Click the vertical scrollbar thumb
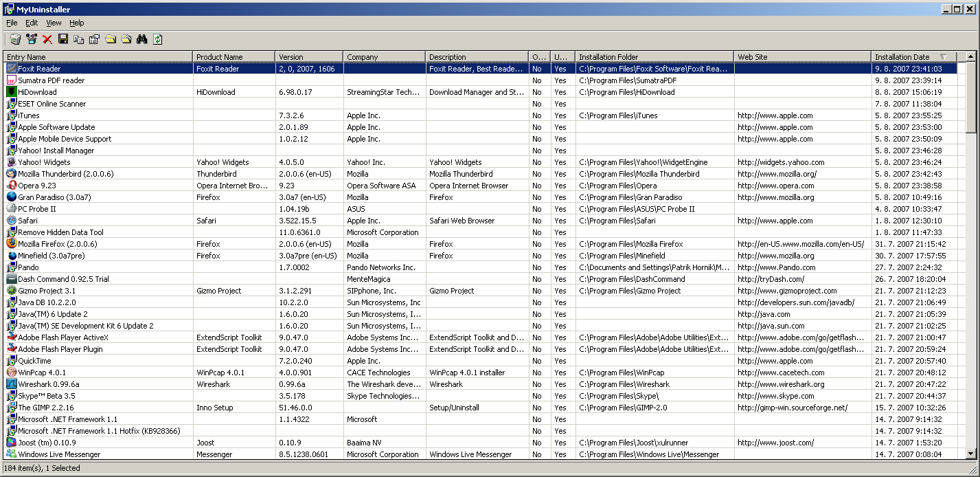The image size is (980, 477). [x=971, y=97]
